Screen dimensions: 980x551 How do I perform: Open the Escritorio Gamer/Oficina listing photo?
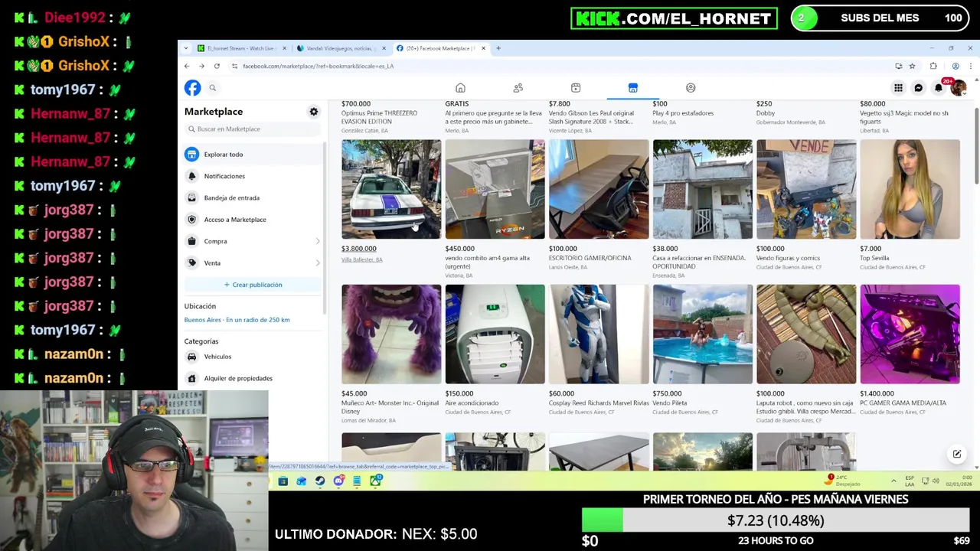click(599, 189)
